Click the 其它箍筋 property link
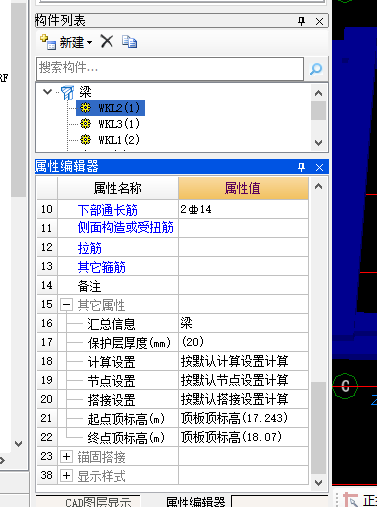Screen dimensions: 377x507 pyautogui.click(x=101, y=267)
